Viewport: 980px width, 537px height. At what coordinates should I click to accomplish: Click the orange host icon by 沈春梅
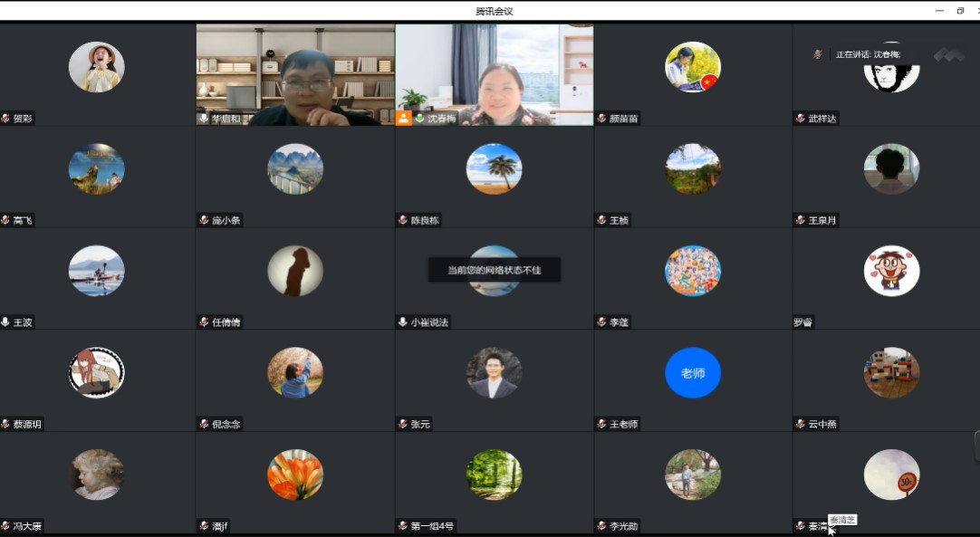coord(404,118)
